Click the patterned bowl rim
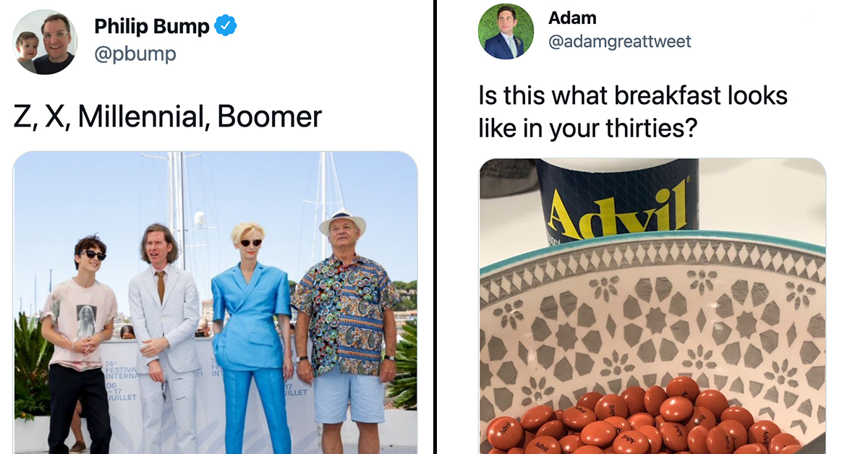868x454 pixels. point(652,254)
